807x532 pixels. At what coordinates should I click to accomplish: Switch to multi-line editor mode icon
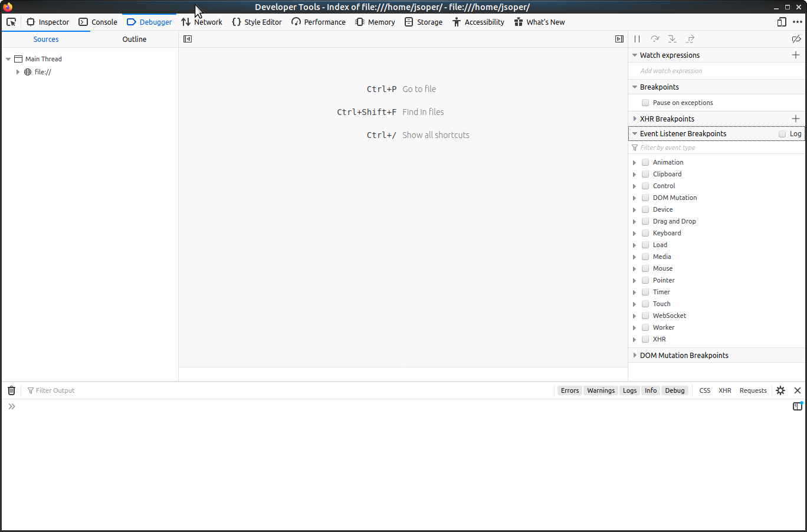[x=798, y=406]
